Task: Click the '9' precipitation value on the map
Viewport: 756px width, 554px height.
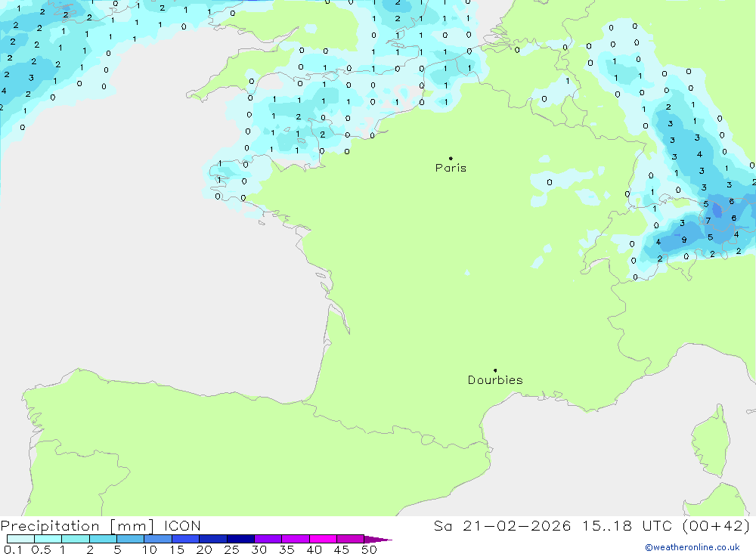Action: point(683,240)
